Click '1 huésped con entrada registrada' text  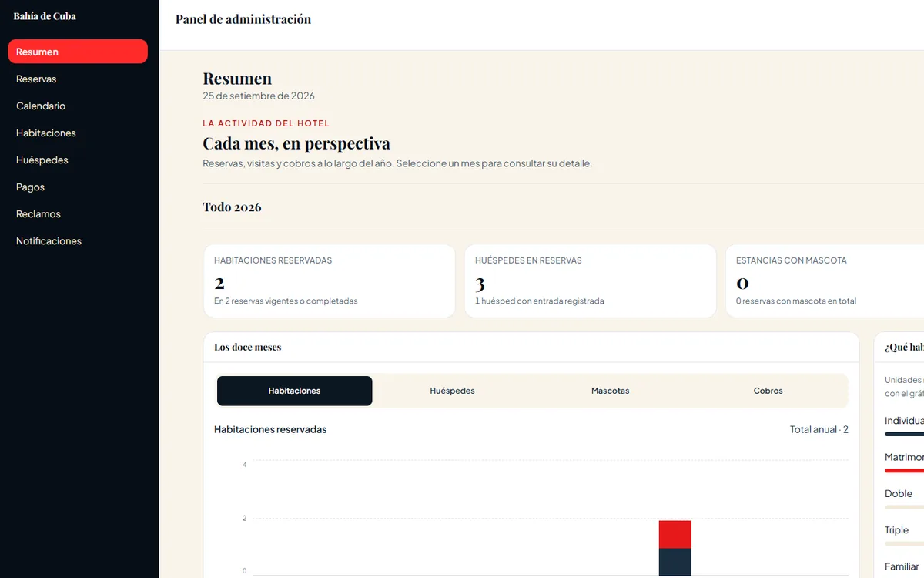pos(540,301)
